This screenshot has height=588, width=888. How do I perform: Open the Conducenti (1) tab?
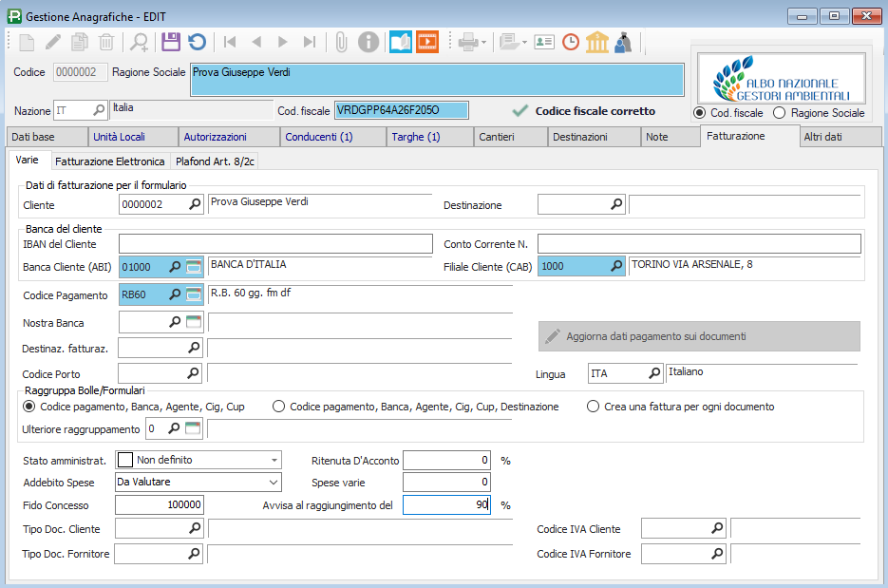319,137
